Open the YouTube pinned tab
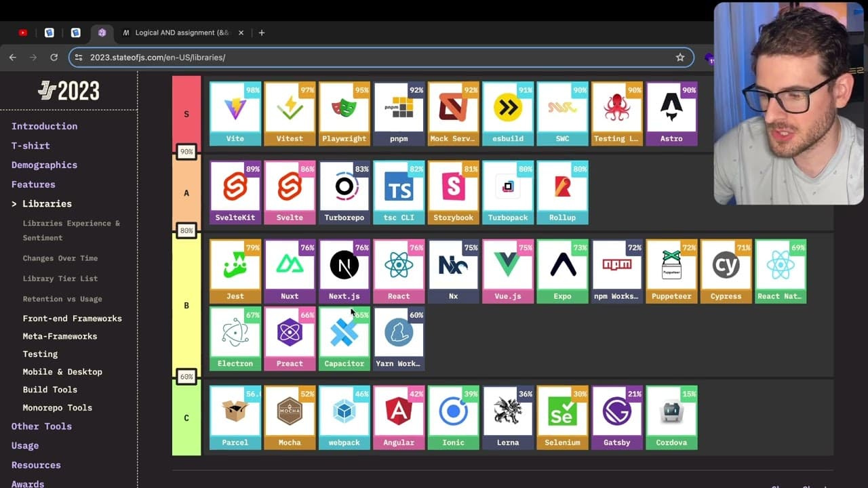This screenshot has height=488, width=868. pos(23,33)
